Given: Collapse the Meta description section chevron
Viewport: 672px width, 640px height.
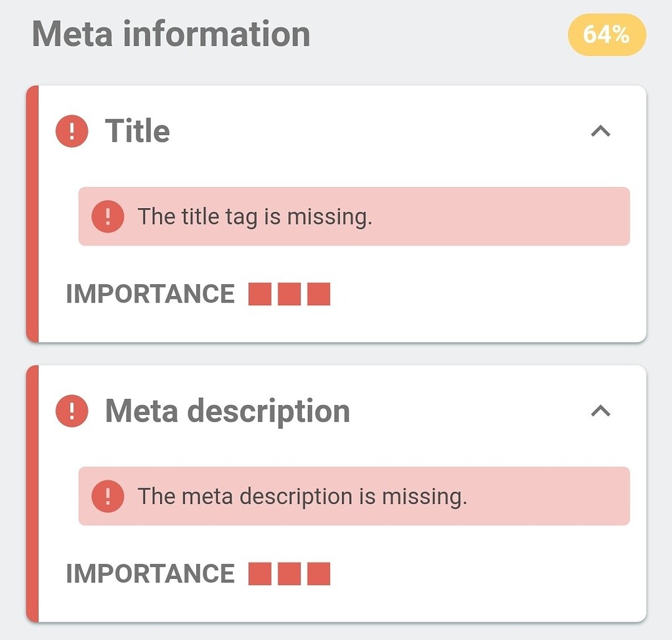Looking at the screenshot, I should (x=600, y=411).
